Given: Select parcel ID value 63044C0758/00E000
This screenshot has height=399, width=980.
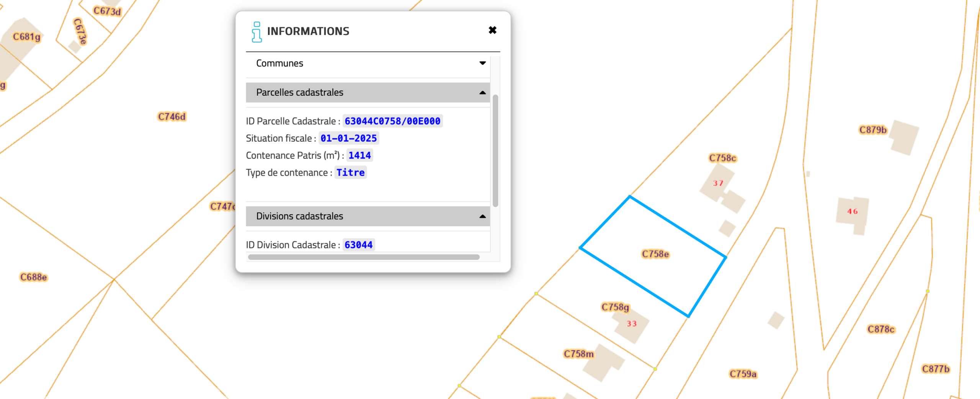Looking at the screenshot, I should click(x=392, y=121).
